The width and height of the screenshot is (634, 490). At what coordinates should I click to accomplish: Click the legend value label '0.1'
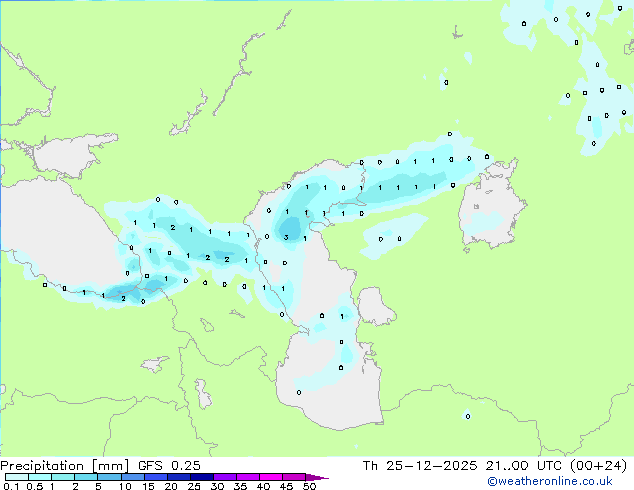pos(11,486)
